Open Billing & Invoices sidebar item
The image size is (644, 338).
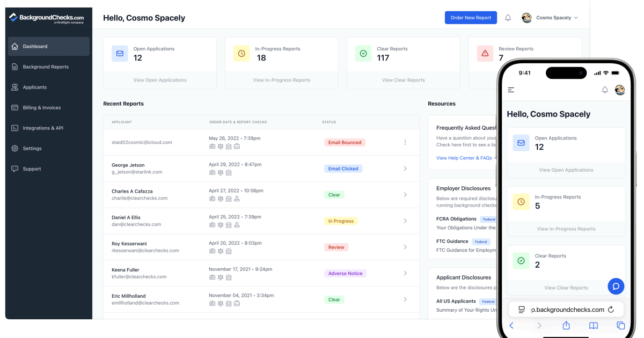click(42, 108)
